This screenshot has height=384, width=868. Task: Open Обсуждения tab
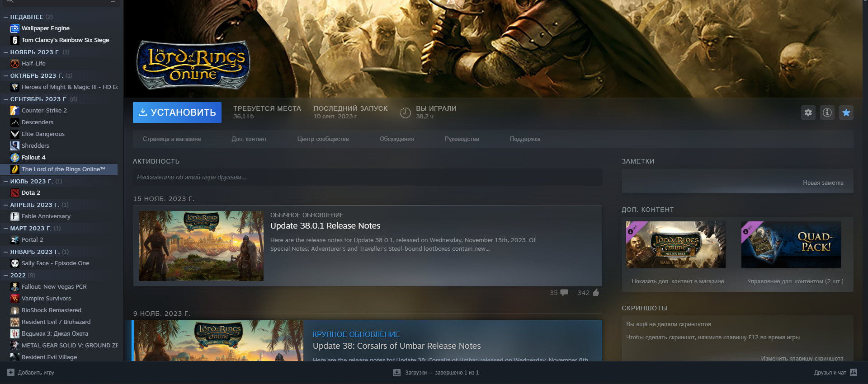click(x=396, y=139)
